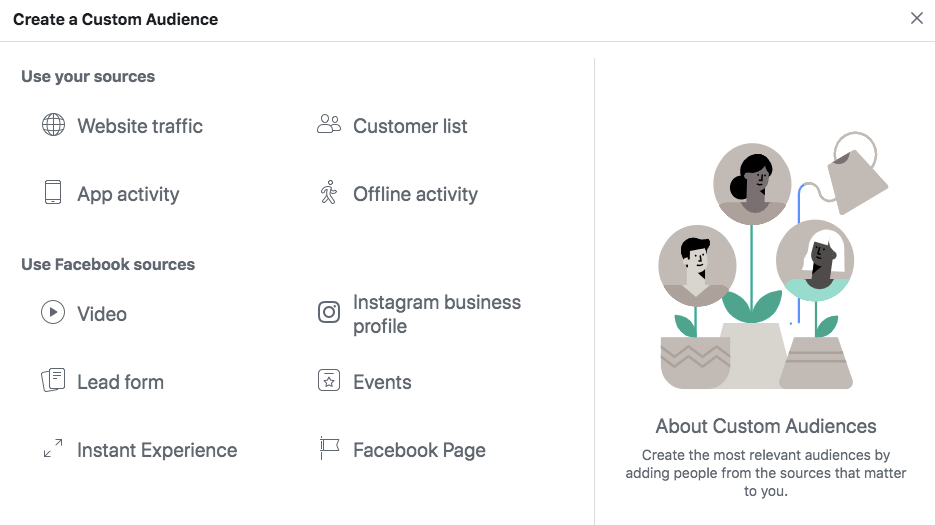Viewport: 935px width, 525px height.
Task: Open the Facebook Page source label
Action: coord(419,450)
